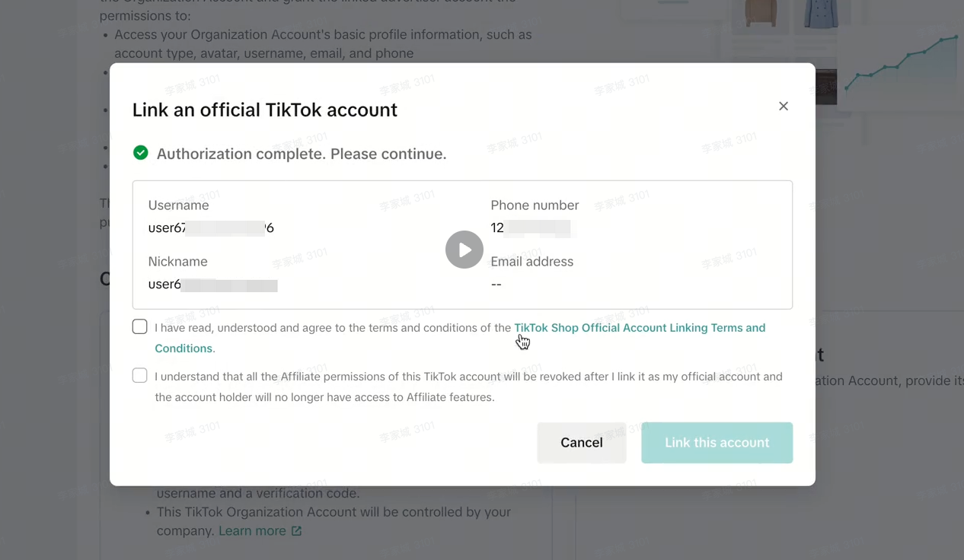Tick the terms and conditions agreement checkbox
The height and width of the screenshot is (560, 964).
[x=140, y=327]
